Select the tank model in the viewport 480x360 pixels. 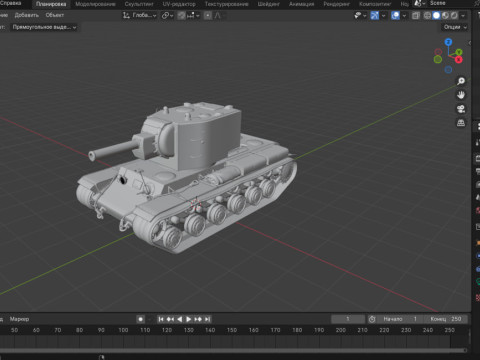click(x=187, y=177)
